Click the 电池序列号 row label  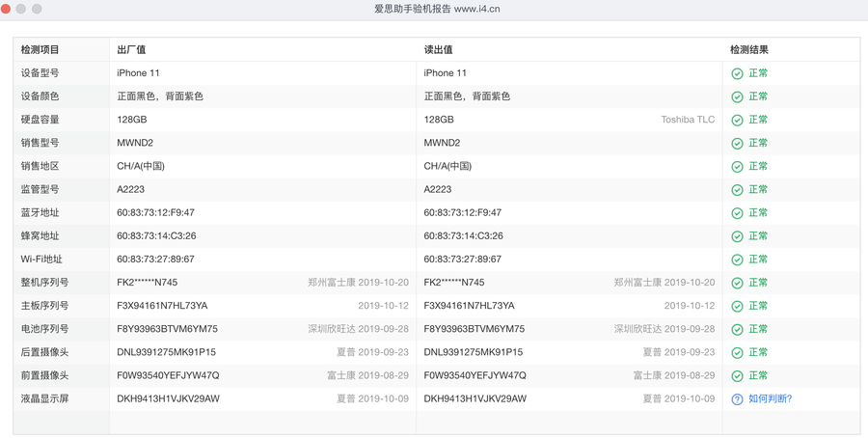pos(44,329)
